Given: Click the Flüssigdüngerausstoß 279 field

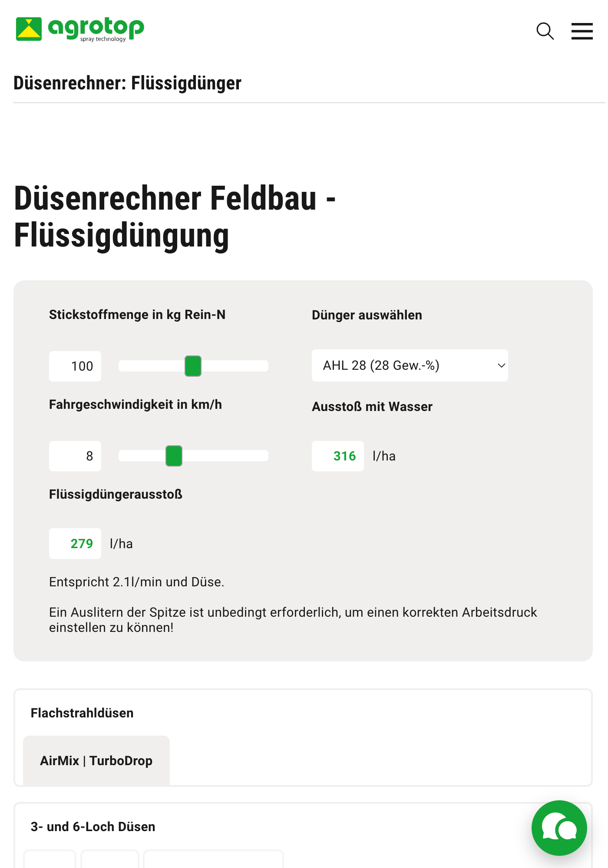Looking at the screenshot, I should [x=75, y=543].
